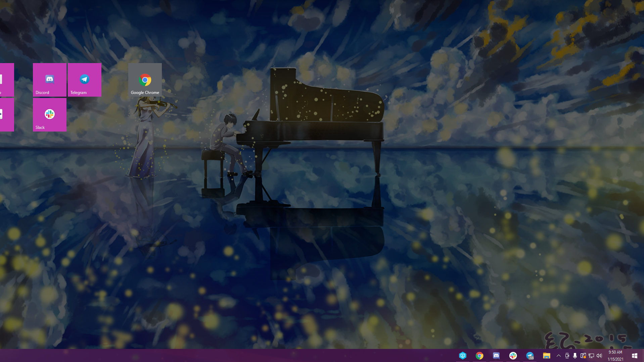Open the clock showing 9:50 AM
Screen dimensions: 644x362
615,356
